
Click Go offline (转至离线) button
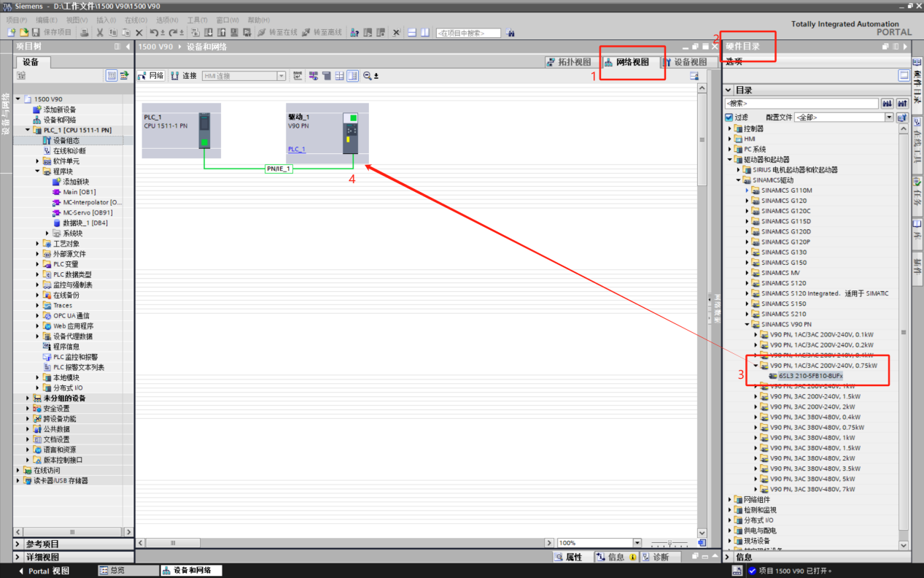point(322,33)
